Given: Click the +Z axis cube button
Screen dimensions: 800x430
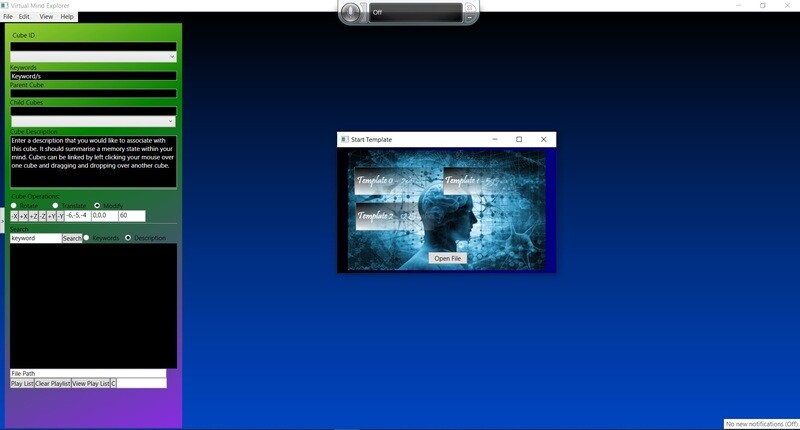Looking at the screenshot, I should pyautogui.click(x=34, y=216).
